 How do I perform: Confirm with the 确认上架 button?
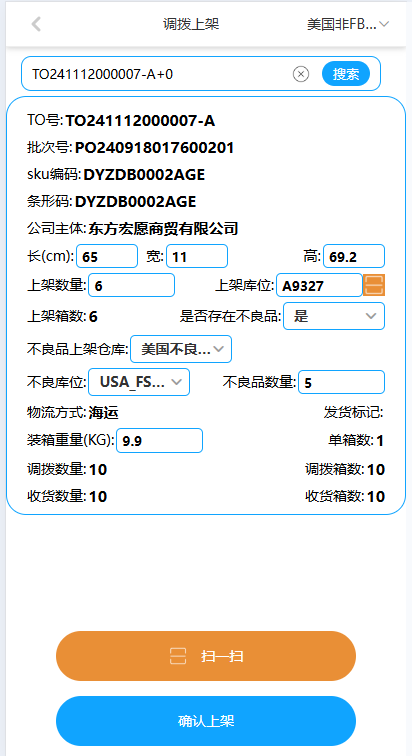pyautogui.click(x=206, y=721)
